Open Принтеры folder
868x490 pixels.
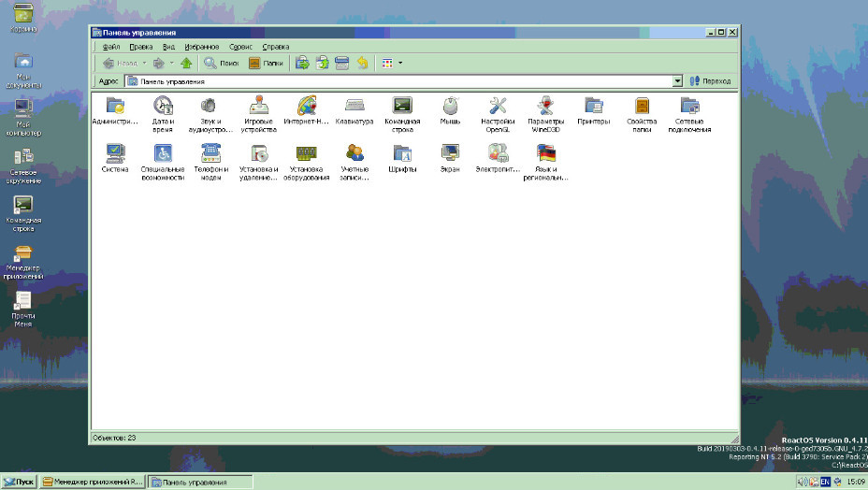pyautogui.click(x=593, y=110)
